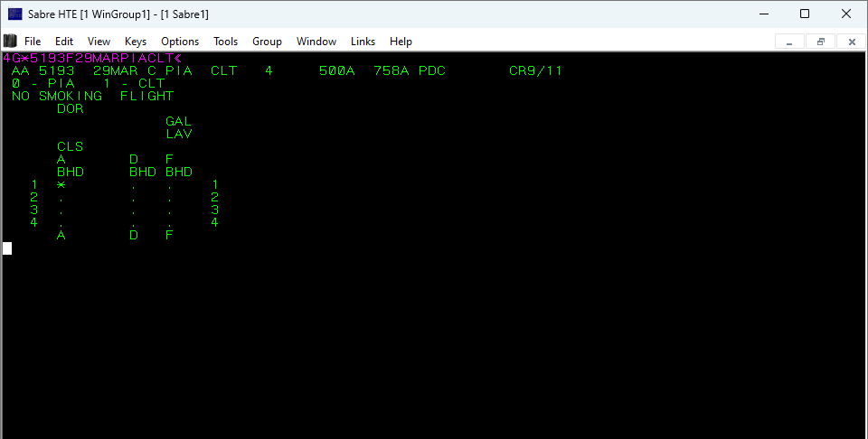868x439 pixels.
Task: Place cursor at the white block prompt
Action: pos(7,248)
